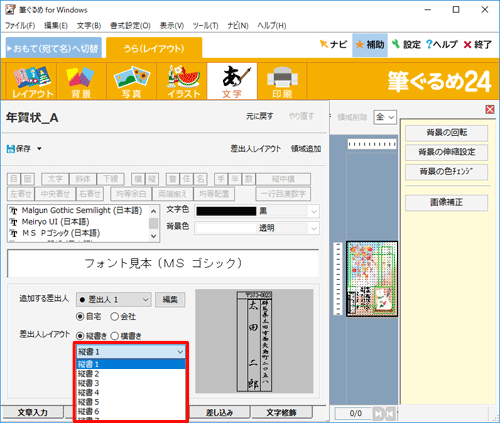The width and height of the screenshot is (500, 423).
Task: Select the 文字 text tool icon
Action: click(x=232, y=81)
